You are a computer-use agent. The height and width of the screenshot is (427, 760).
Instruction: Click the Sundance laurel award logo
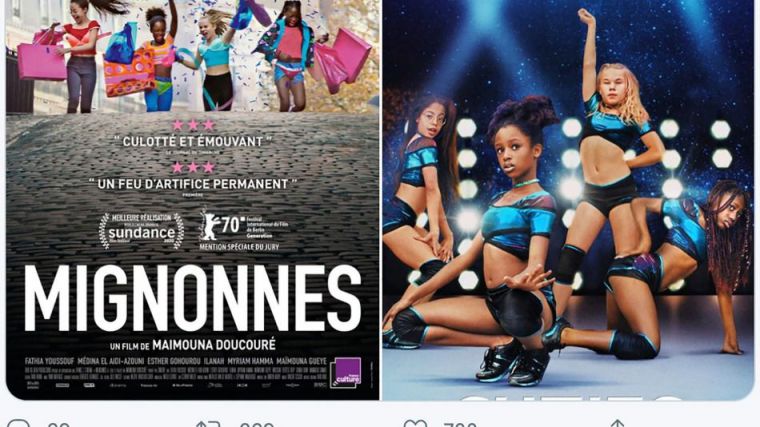[x=141, y=231]
